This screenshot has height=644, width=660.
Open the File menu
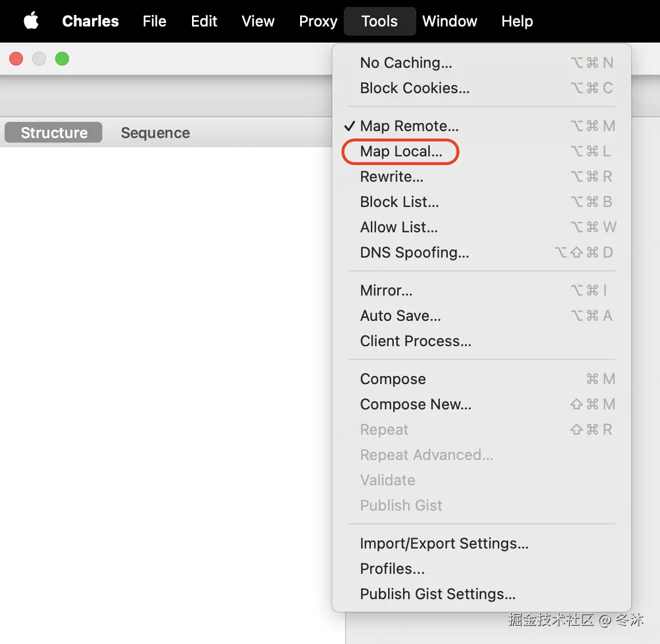pyautogui.click(x=155, y=21)
